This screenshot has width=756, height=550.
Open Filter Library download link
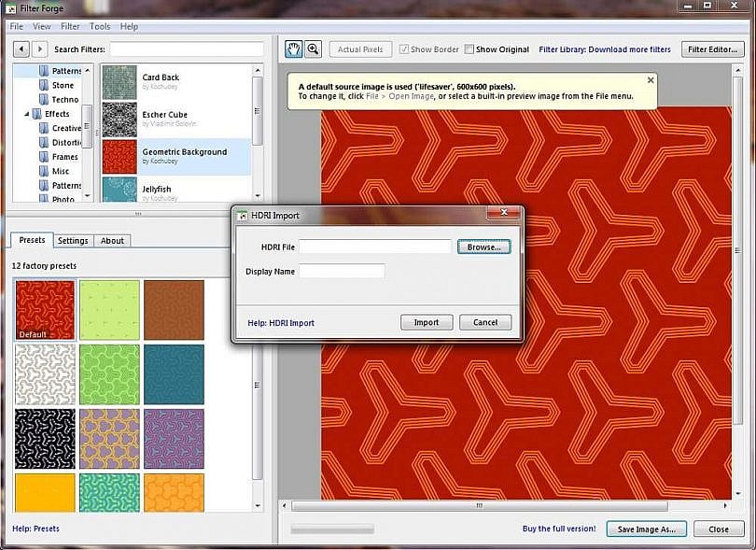(605, 49)
